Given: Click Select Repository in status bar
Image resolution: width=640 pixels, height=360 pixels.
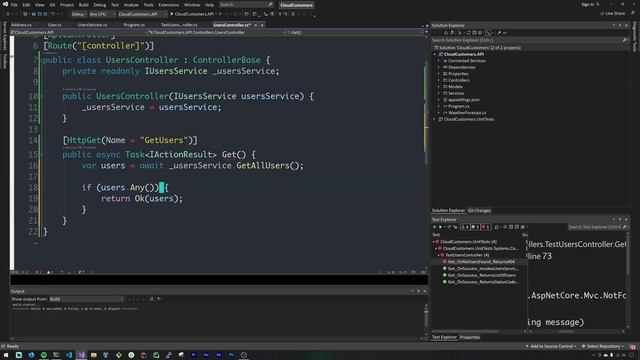Looking at the screenshot, I should pos(602,346).
